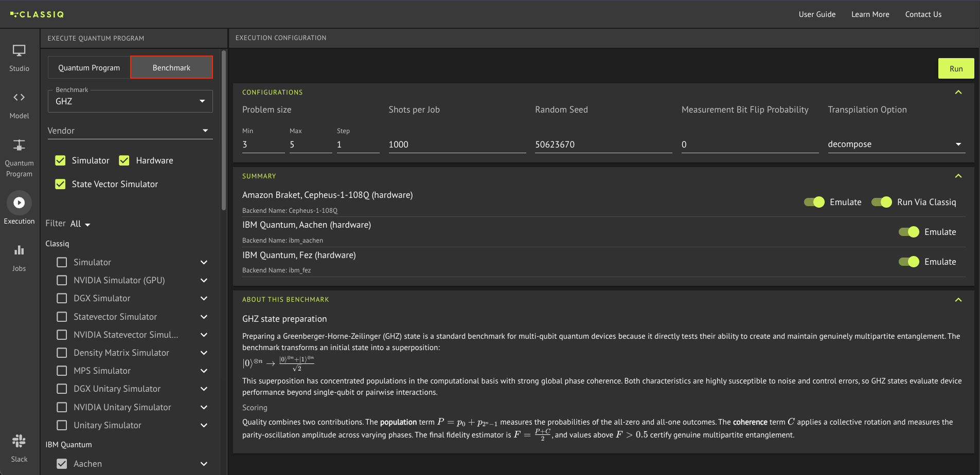Edit the Problem size Min field
This screenshot has width=980, height=475.
pos(263,144)
